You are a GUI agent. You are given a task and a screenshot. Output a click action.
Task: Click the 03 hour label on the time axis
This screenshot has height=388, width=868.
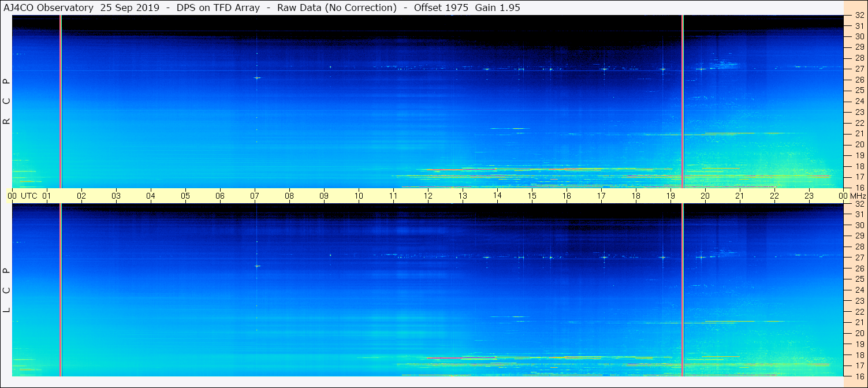click(116, 196)
